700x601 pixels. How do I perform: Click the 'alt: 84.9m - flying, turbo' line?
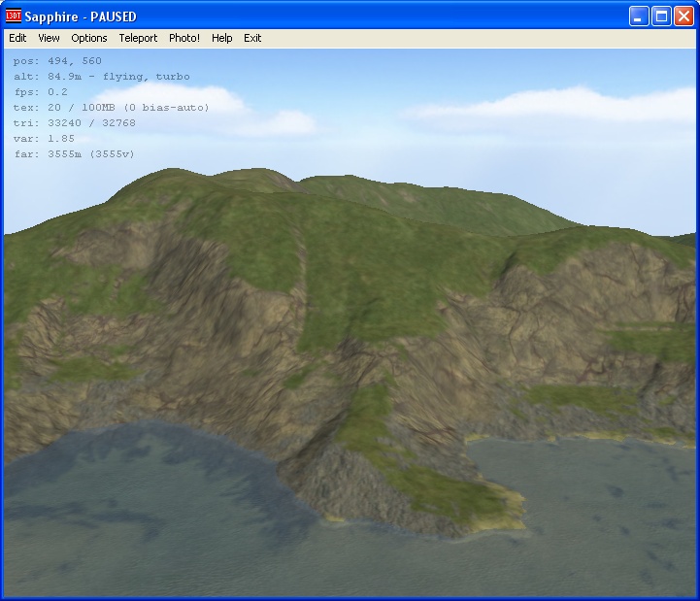pyautogui.click(x=101, y=77)
